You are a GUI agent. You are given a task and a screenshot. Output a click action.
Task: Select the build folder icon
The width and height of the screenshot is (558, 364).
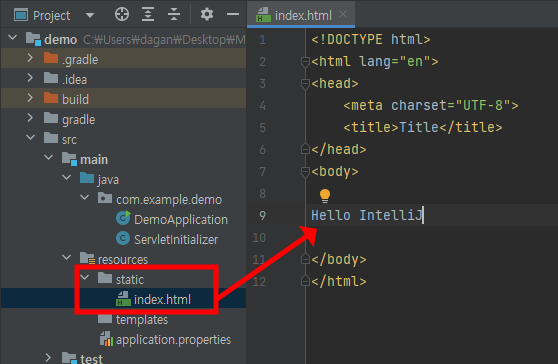pyautogui.click(x=51, y=98)
